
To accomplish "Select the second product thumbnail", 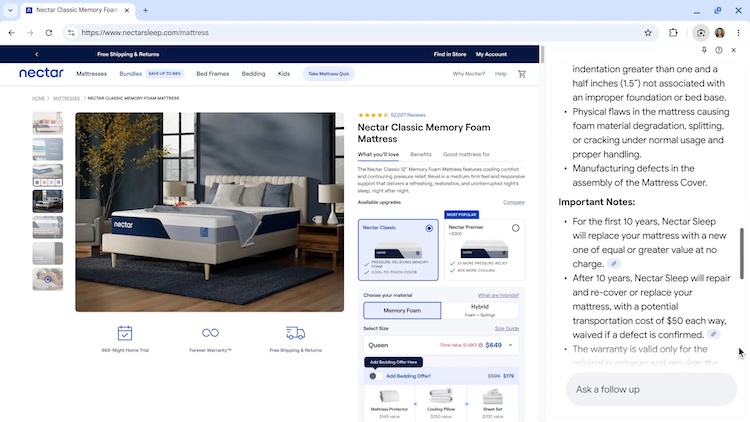I will (x=47, y=149).
